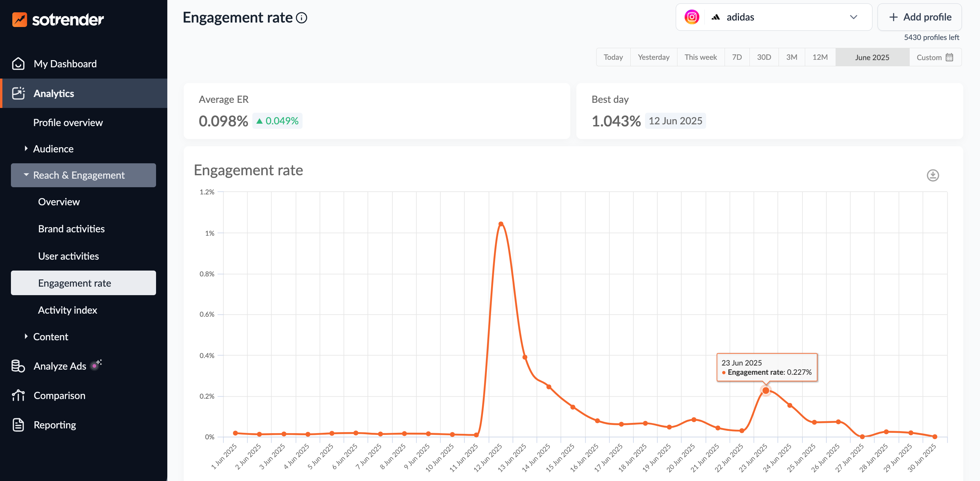Select the This week range
Viewport: 980px width, 481px height.
coord(700,57)
